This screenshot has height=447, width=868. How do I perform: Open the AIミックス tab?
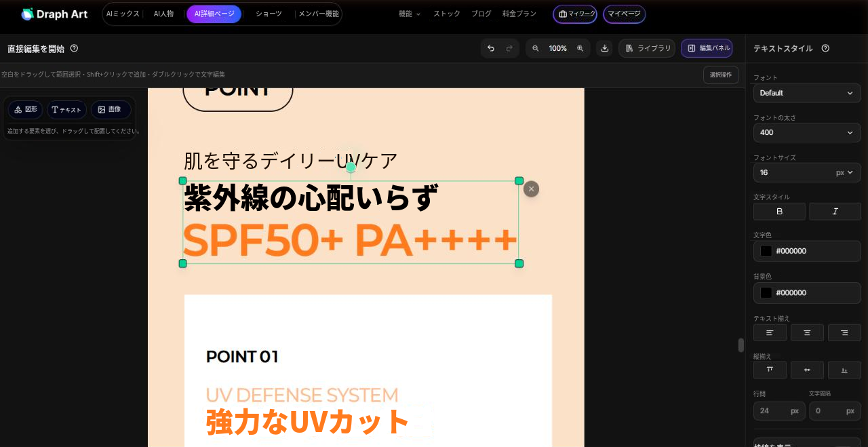(123, 14)
